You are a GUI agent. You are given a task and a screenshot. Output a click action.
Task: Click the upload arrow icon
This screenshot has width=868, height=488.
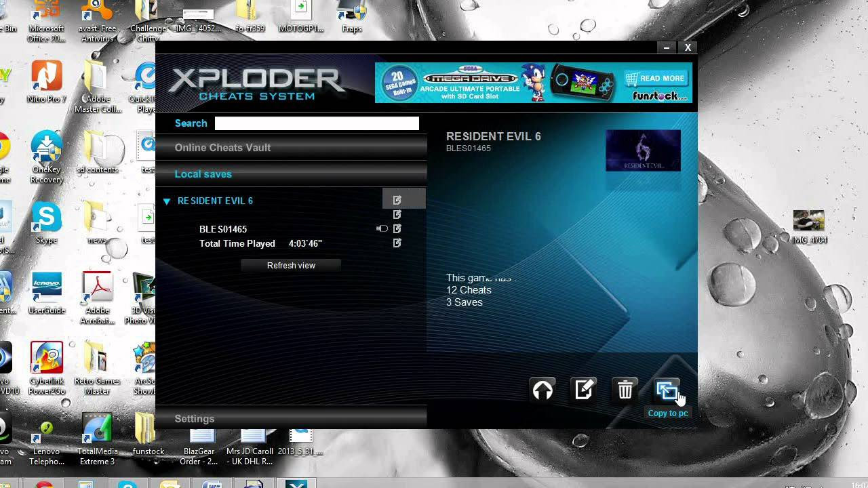click(x=542, y=390)
